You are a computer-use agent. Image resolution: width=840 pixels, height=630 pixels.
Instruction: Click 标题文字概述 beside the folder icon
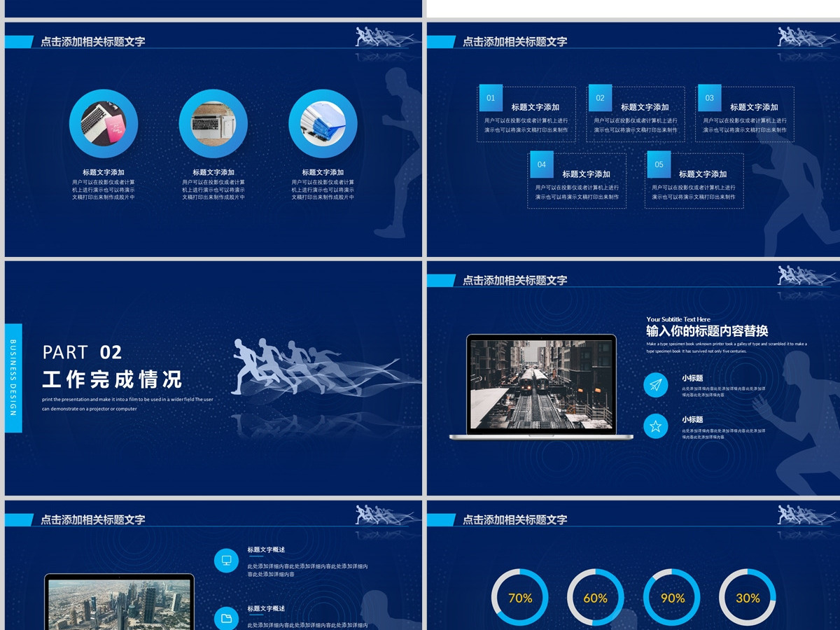pos(266,609)
